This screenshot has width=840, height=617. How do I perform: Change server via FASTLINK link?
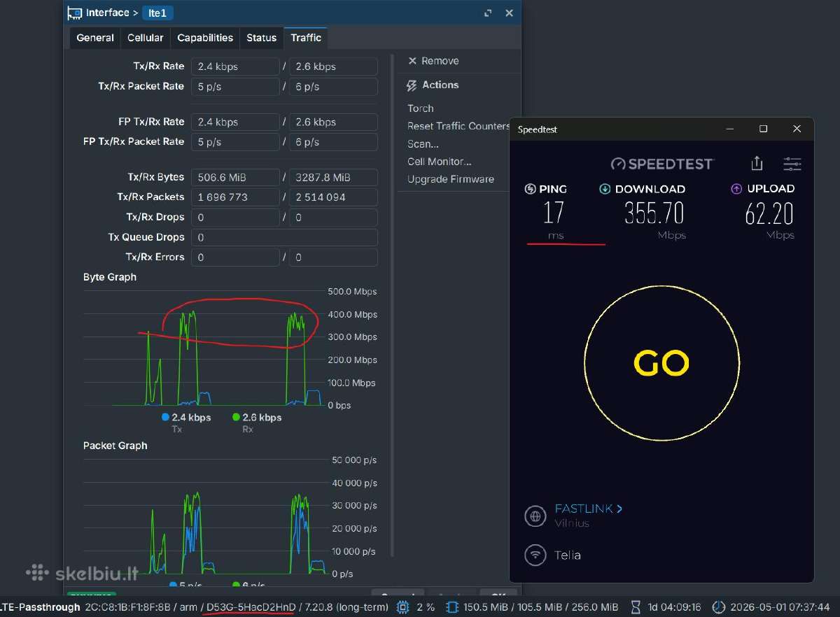point(589,509)
